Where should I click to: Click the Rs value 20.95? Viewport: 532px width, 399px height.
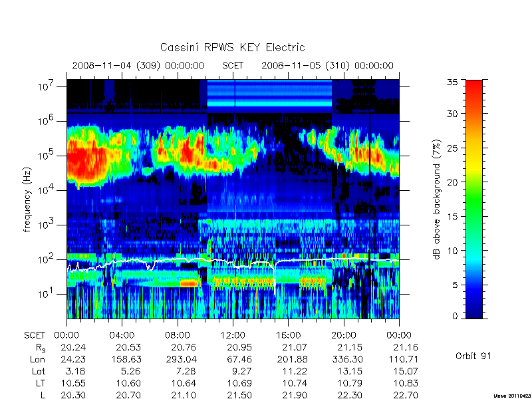pos(239,347)
